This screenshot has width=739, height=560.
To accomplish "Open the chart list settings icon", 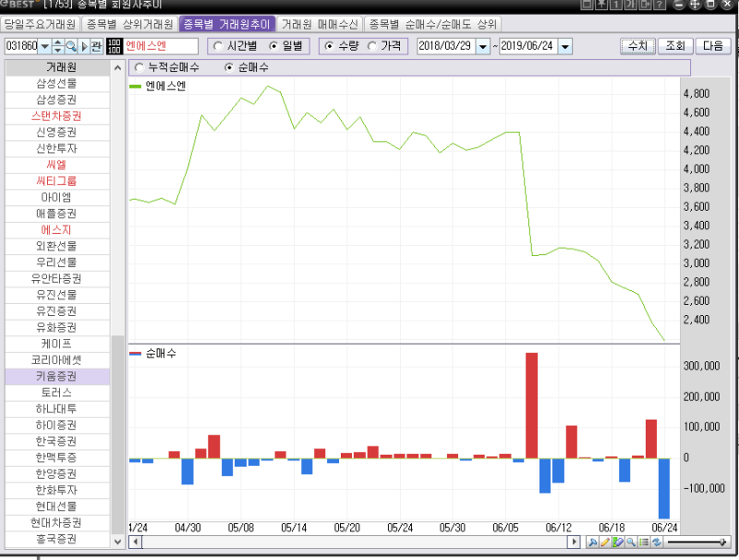I will coord(643,542).
